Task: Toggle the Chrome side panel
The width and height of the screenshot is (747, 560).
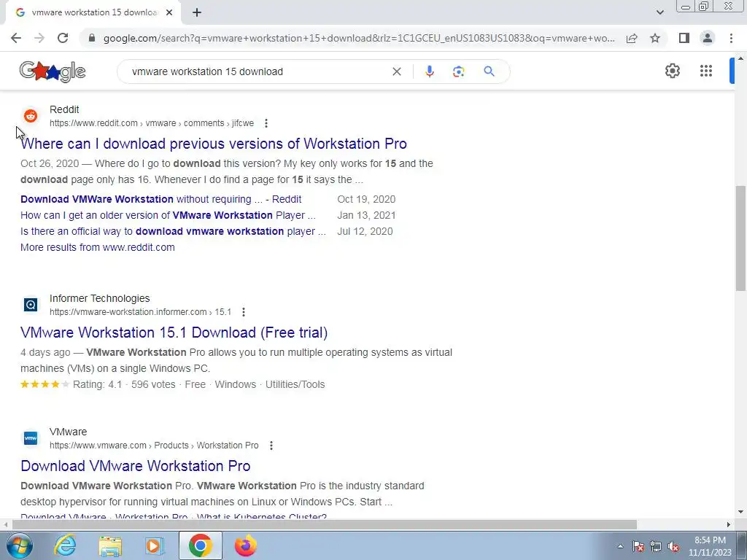Action: click(x=684, y=38)
